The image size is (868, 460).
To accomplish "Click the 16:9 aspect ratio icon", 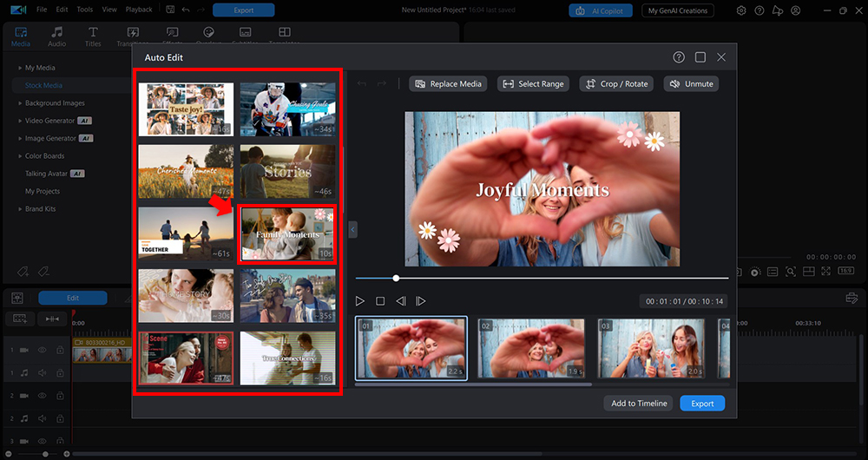I will click(845, 271).
